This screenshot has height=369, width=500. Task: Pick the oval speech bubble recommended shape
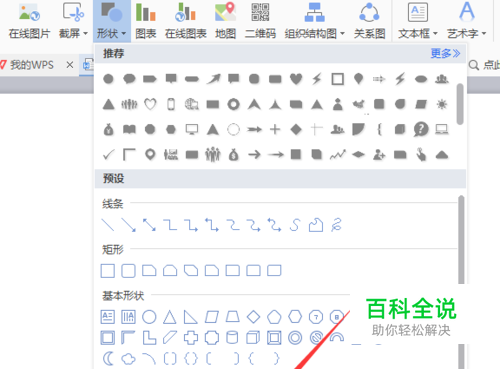point(129,79)
